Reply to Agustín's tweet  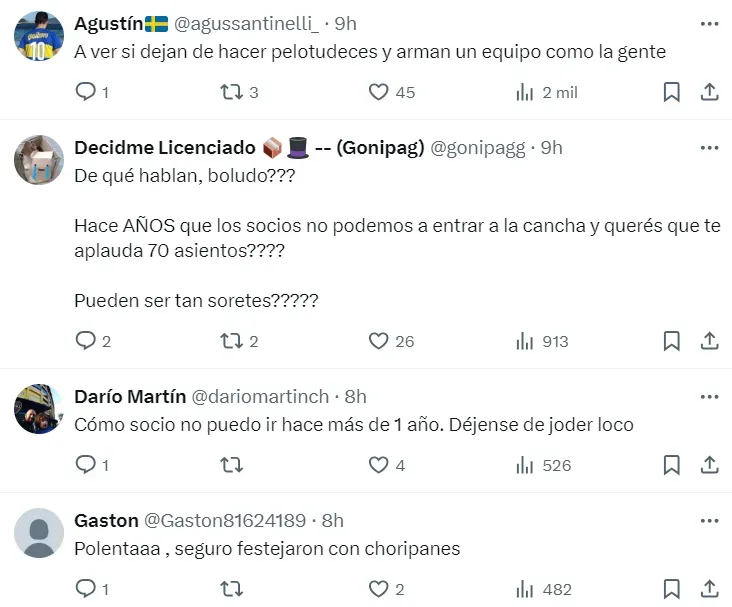coord(86,92)
